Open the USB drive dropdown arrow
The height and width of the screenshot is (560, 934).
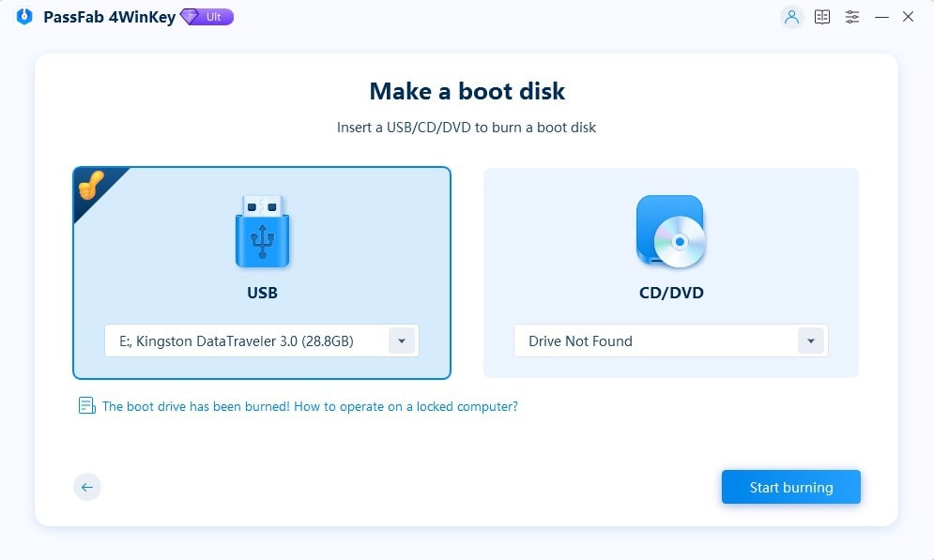402,341
